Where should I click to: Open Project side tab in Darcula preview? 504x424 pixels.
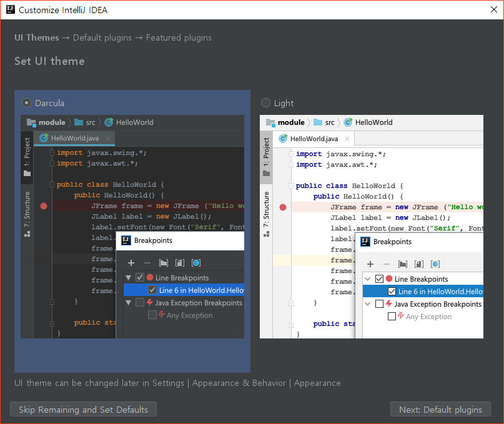(27, 157)
